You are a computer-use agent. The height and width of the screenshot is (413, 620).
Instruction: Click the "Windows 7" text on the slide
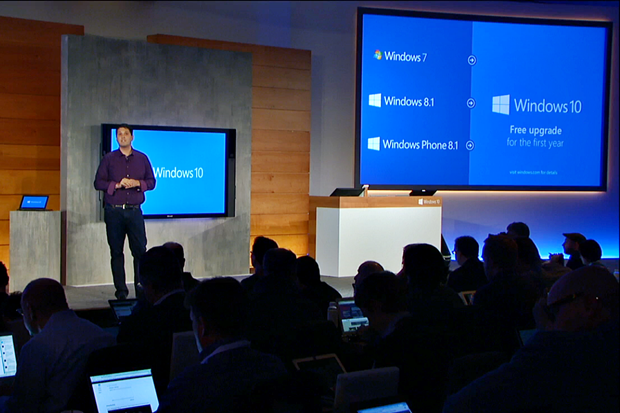click(405, 57)
